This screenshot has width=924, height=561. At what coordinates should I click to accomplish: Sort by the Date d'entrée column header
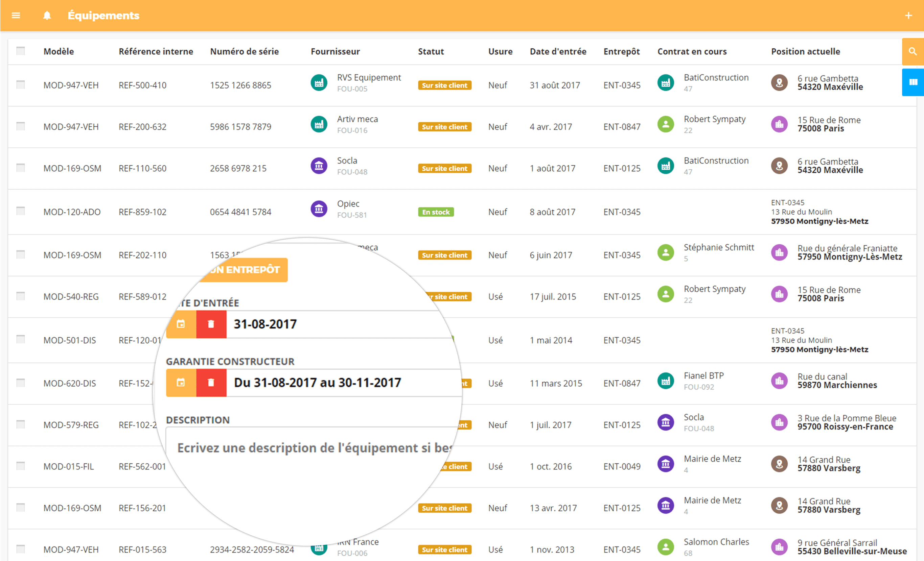pos(558,51)
